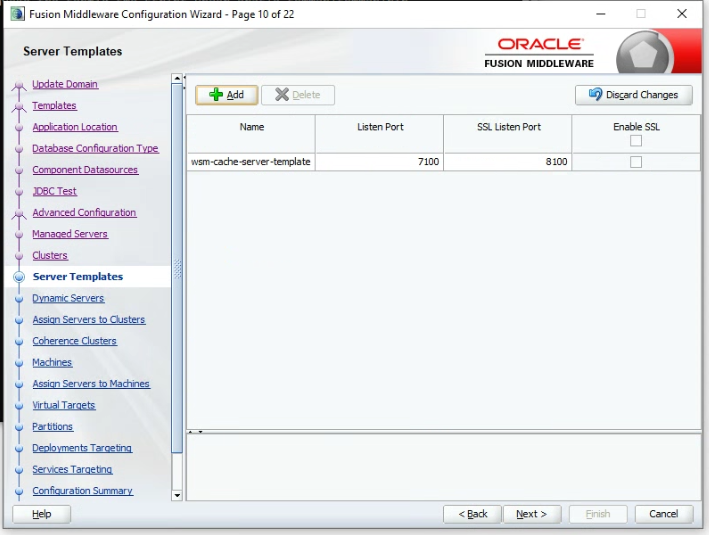Open Advanced Configuration step
This screenshot has width=709, height=535.
84,213
